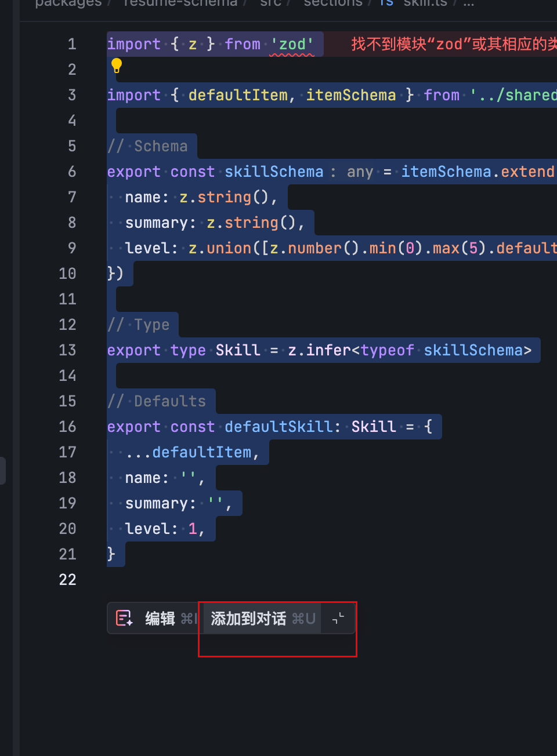Screen dimensions: 557x756
Task: Open the 'sections' breadcrumb folder
Action: tap(332, 3)
